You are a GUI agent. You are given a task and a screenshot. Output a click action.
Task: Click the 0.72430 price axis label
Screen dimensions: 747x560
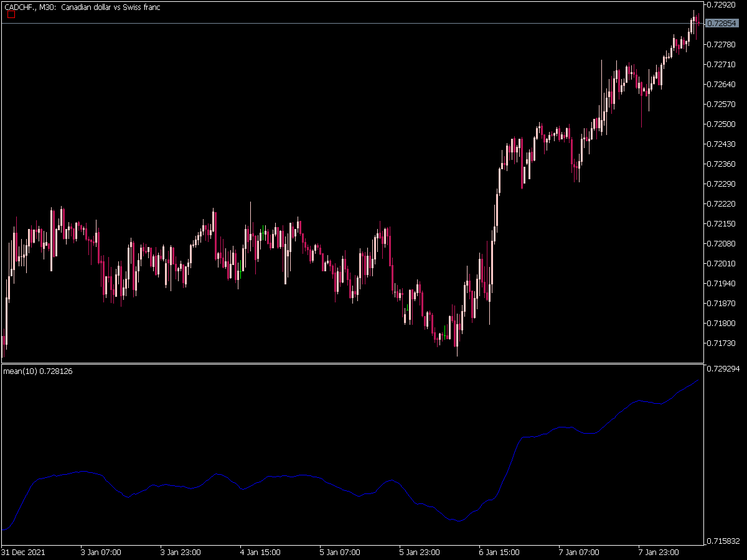[x=722, y=144]
